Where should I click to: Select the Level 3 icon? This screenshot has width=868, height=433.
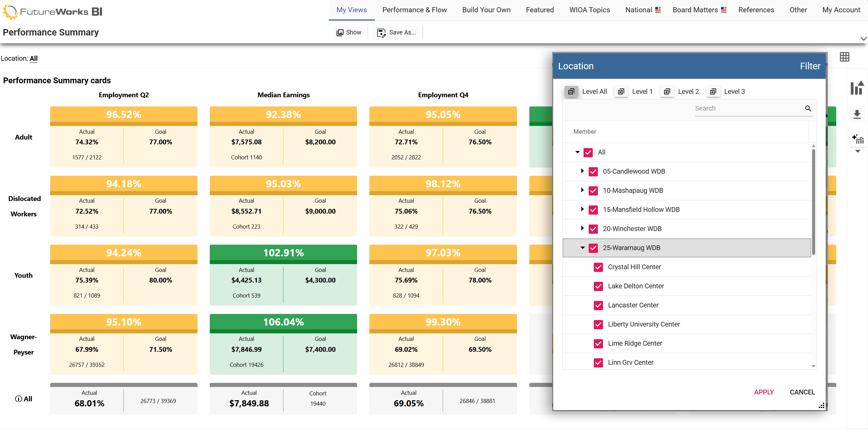[713, 91]
